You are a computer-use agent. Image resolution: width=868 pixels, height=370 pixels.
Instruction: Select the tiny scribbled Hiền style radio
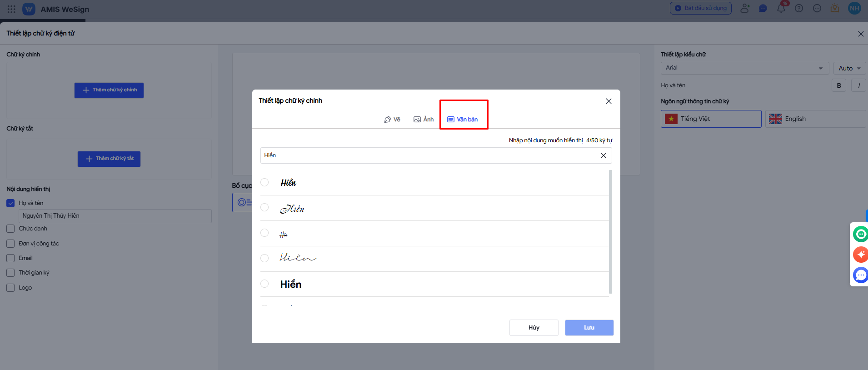click(264, 233)
